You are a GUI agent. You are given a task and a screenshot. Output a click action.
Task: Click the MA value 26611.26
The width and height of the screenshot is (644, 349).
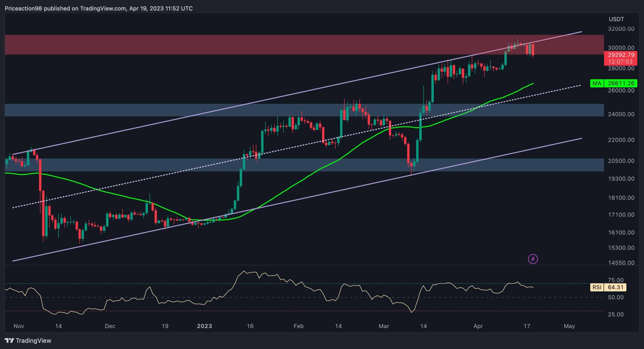click(621, 83)
